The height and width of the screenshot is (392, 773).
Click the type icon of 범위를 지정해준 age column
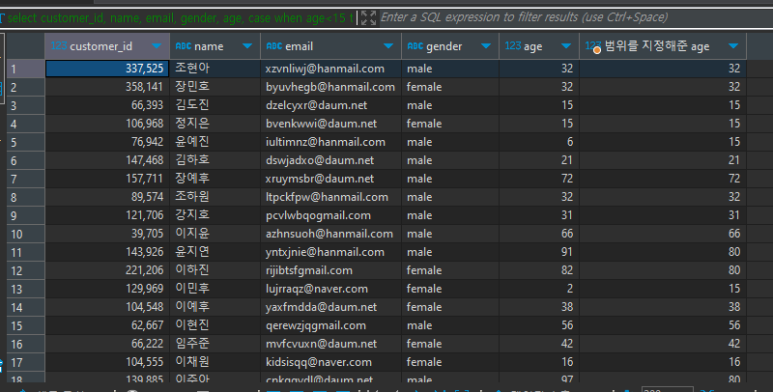coord(593,47)
